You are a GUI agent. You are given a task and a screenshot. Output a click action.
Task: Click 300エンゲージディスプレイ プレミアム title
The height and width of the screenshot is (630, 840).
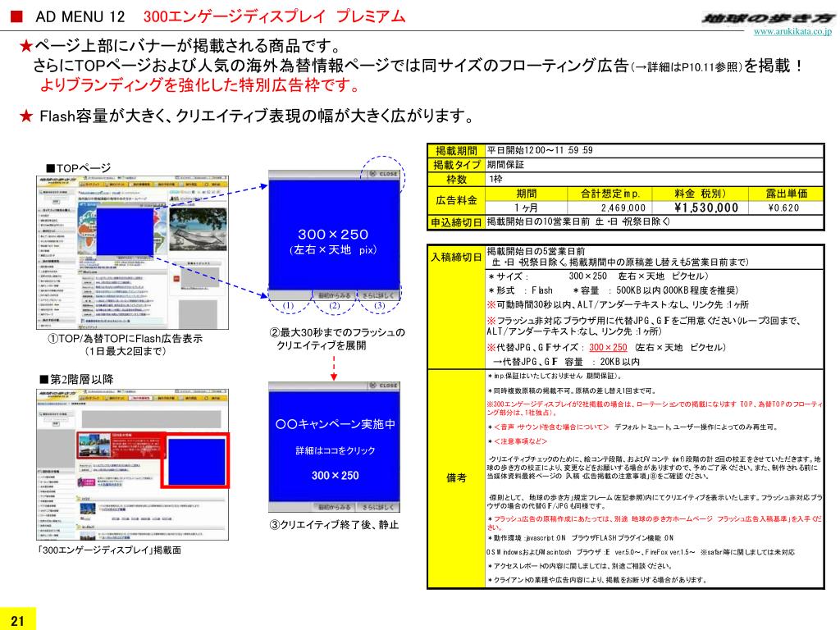(274, 16)
